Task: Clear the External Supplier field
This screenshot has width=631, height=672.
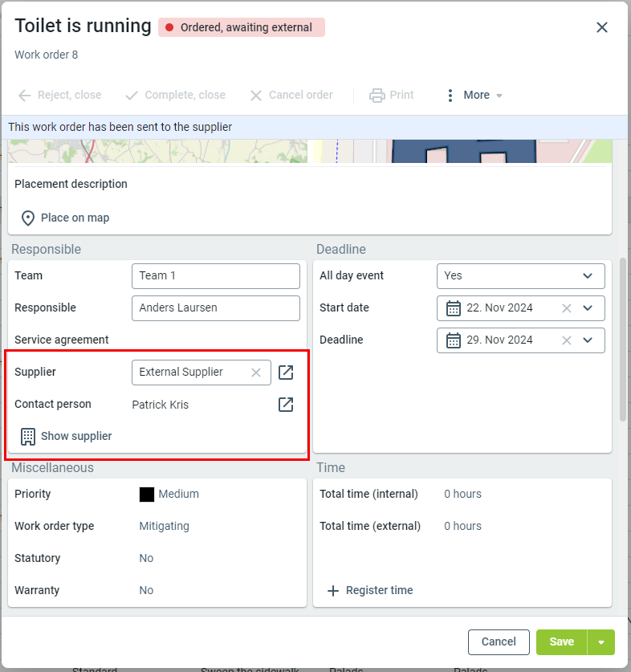Action: (256, 373)
